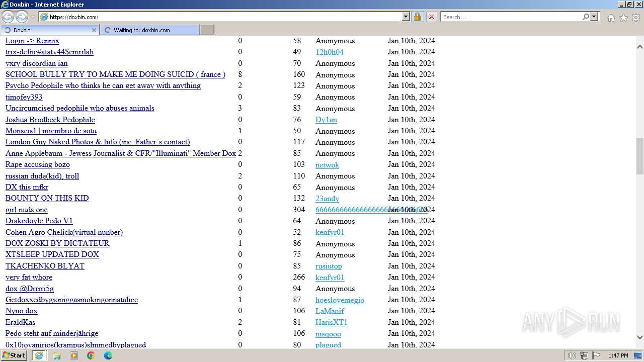Viewport: 644px width, 362px height.
Task: Open the Action Center flag icon
Action: (596, 355)
